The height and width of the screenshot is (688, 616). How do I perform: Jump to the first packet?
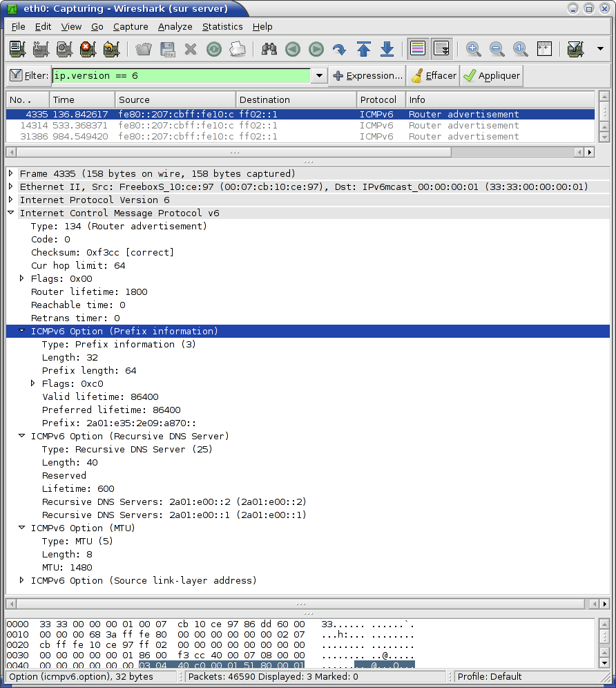pyautogui.click(x=363, y=49)
